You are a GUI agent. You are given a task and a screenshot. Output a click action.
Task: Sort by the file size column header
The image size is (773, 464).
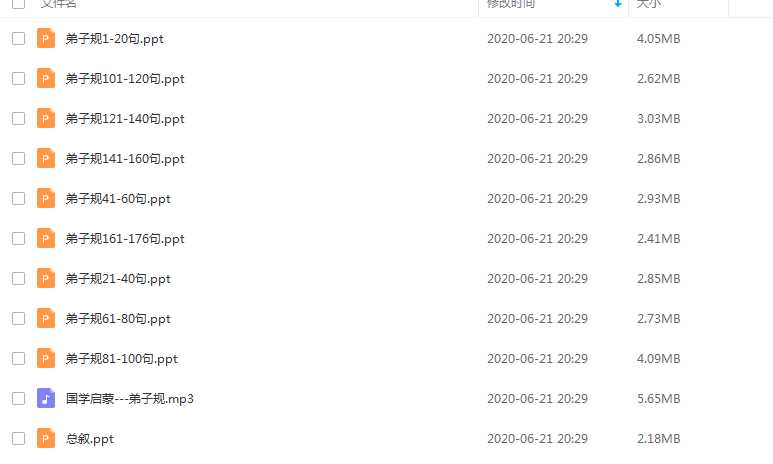(x=649, y=3)
